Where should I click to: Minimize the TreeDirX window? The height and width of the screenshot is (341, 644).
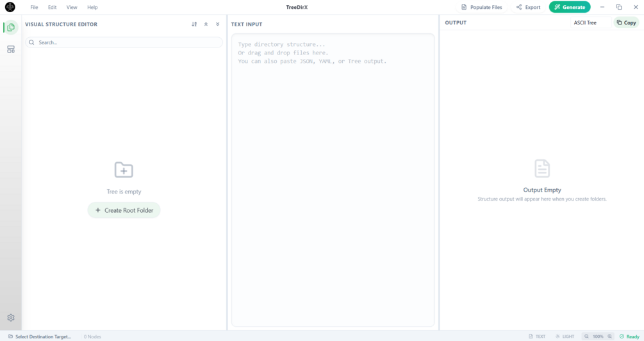point(602,7)
